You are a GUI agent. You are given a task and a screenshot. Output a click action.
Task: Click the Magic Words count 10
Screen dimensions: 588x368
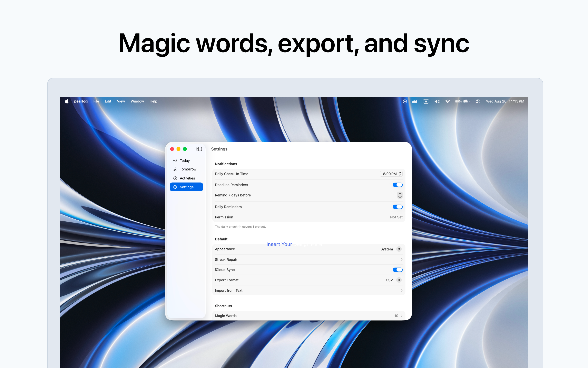pos(396,316)
